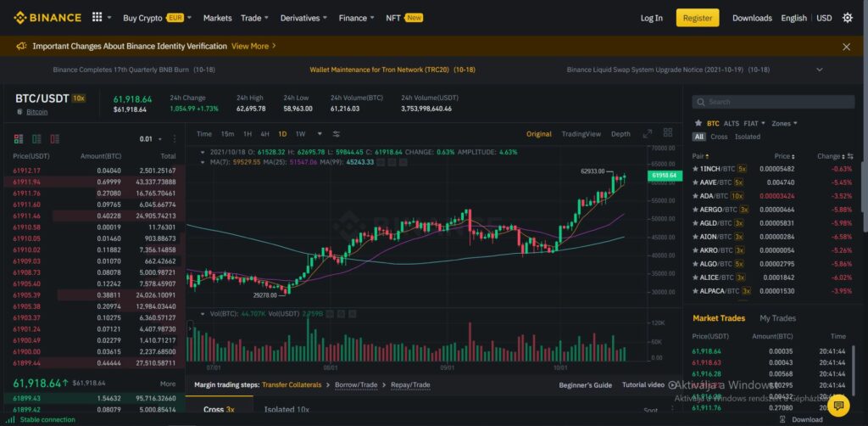
Task: Click the Register button
Action: 698,18
